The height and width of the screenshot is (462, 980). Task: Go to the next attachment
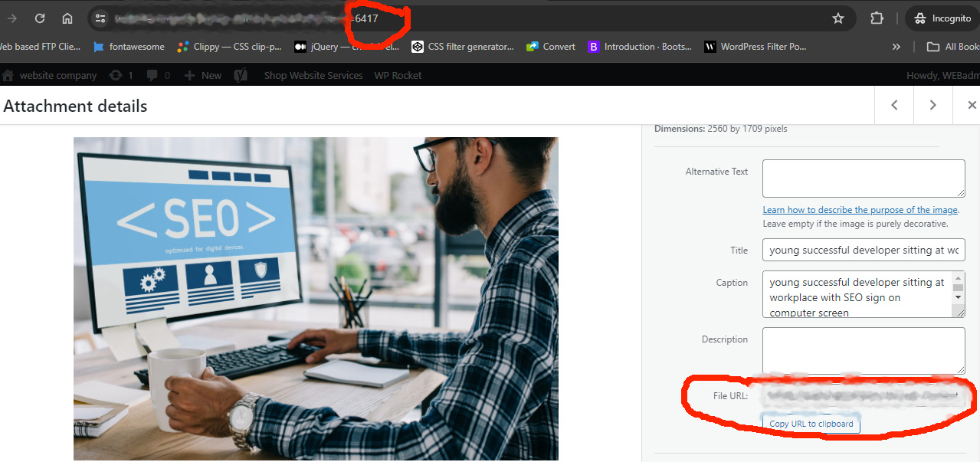click(x=932, y=105)
